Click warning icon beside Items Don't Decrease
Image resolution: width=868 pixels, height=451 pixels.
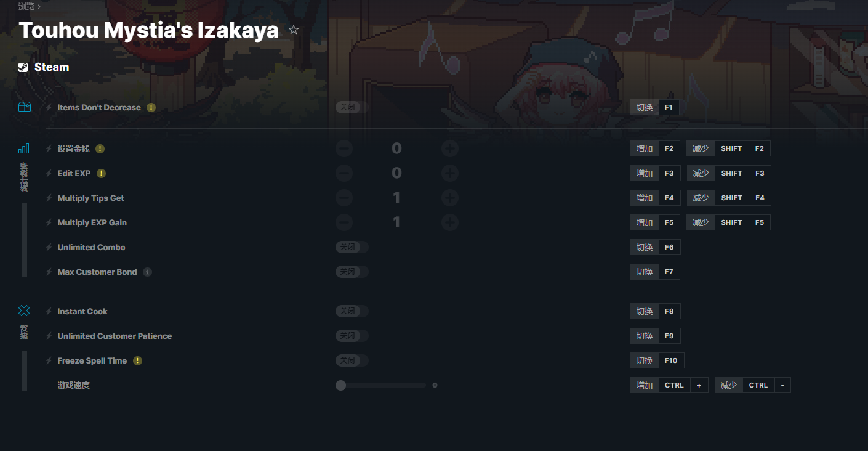pyautogui.click(x=151, y=107)
